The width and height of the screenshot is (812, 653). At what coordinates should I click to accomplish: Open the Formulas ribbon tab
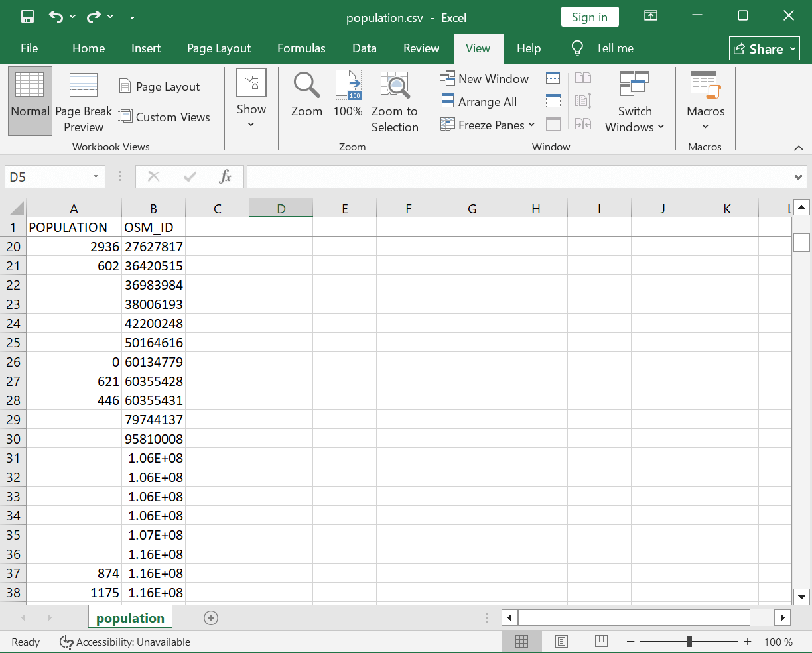click(x=301, y=48)
